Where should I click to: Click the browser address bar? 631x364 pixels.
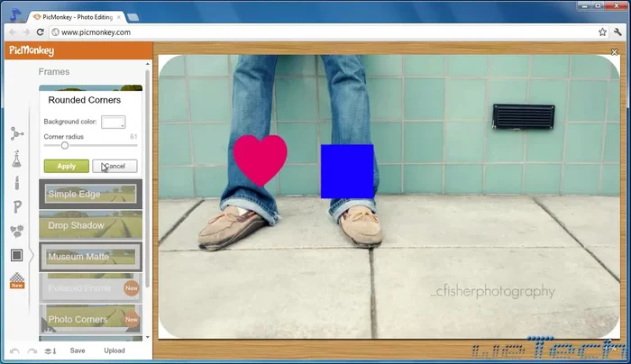pyautogui.click(x=315, y=32)
